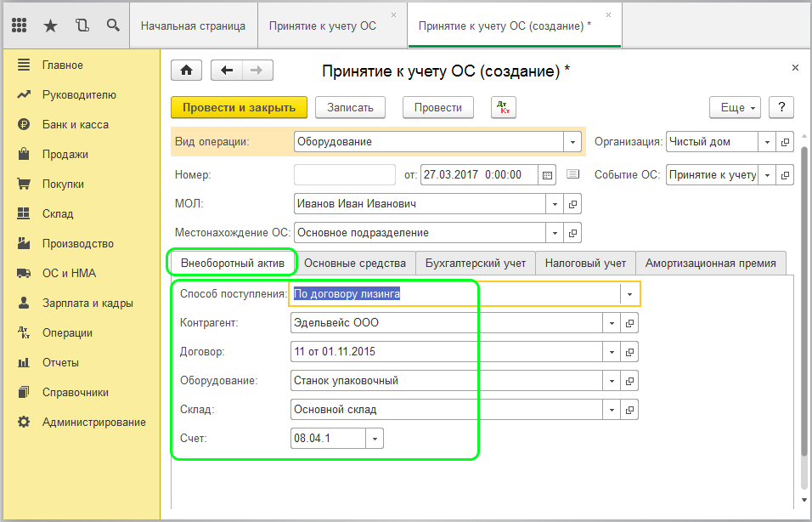Open calendar picker next to date field
Image resolution: width=812 pixels, height=522 pixels.
pos(548,175)
